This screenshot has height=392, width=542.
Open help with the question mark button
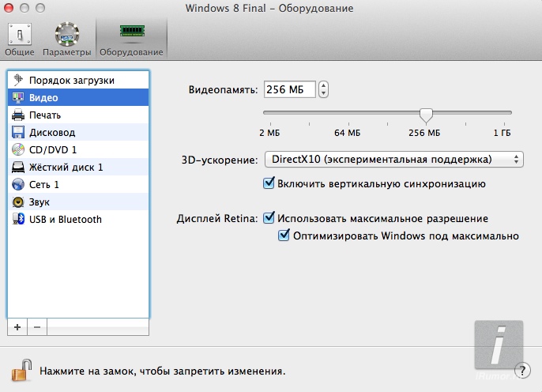[522, 371]
